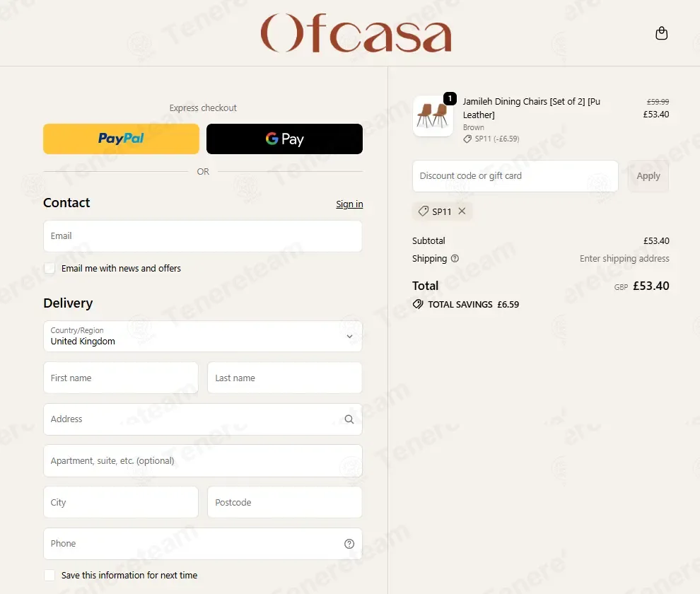Click the TOTAL SAVINGS £6.59 text
700x594 pixels.
[473, 305]
